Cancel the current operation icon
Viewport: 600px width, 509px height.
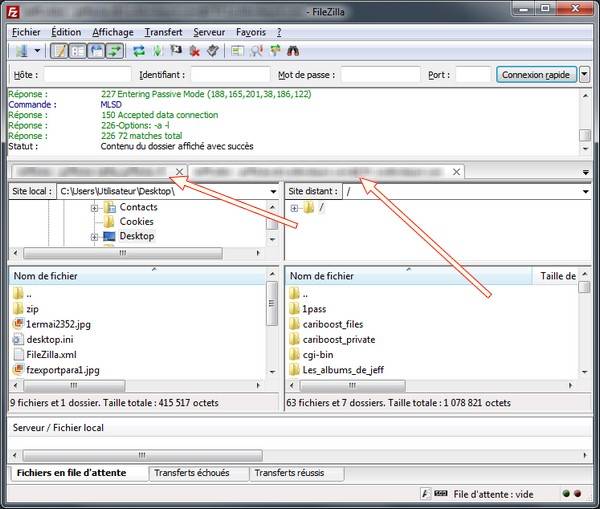pos(176,51)
